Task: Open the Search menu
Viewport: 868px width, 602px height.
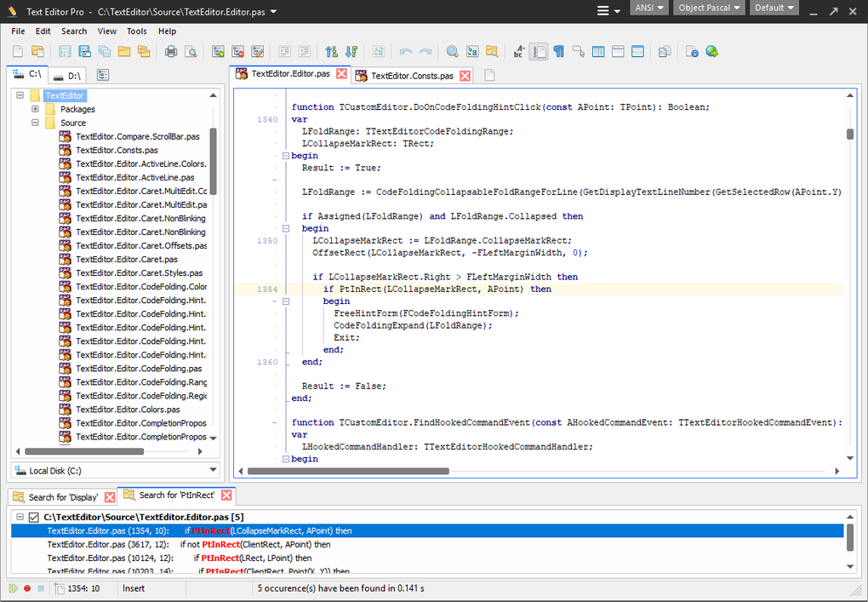Action: click(74, 31)
